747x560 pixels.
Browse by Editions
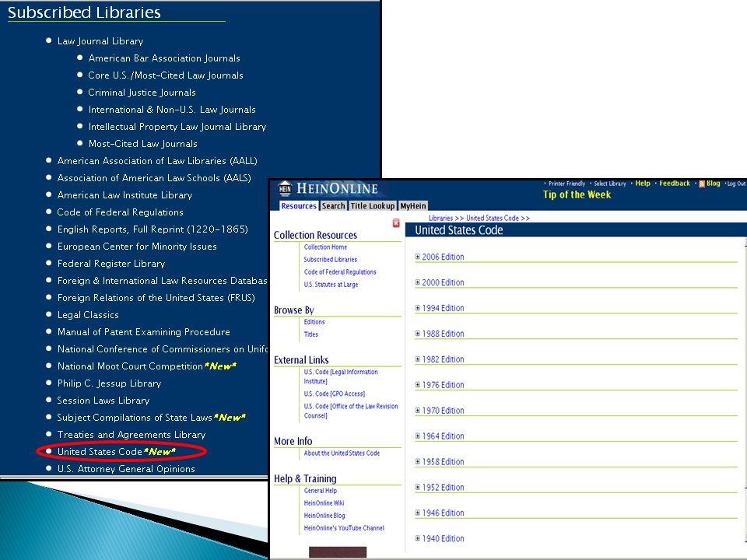tap(314, 322)
